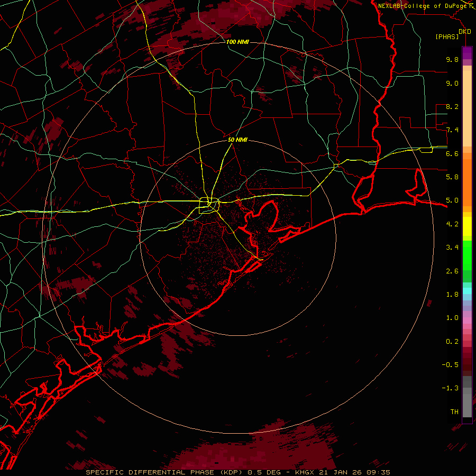The width and height of the screenshot is (476, 476).
Task: Click the 7.4 scale value
Action: tap(452, 130)
